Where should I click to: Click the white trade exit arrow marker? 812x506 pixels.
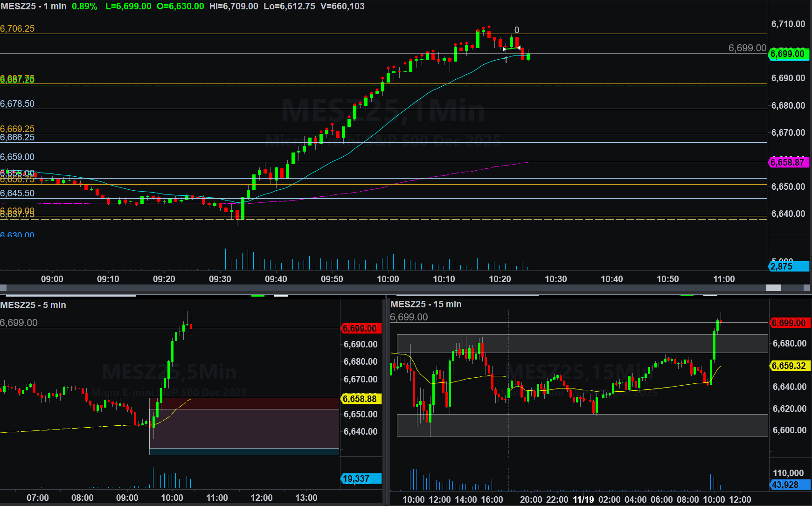(x=519, y=48)
